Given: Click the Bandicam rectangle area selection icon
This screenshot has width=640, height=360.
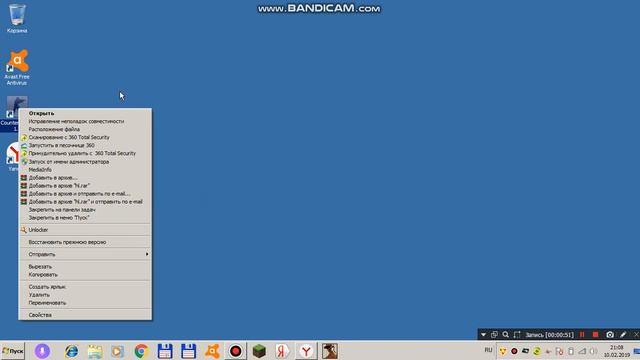Looking at the screenshot, I should coord(517,335).
